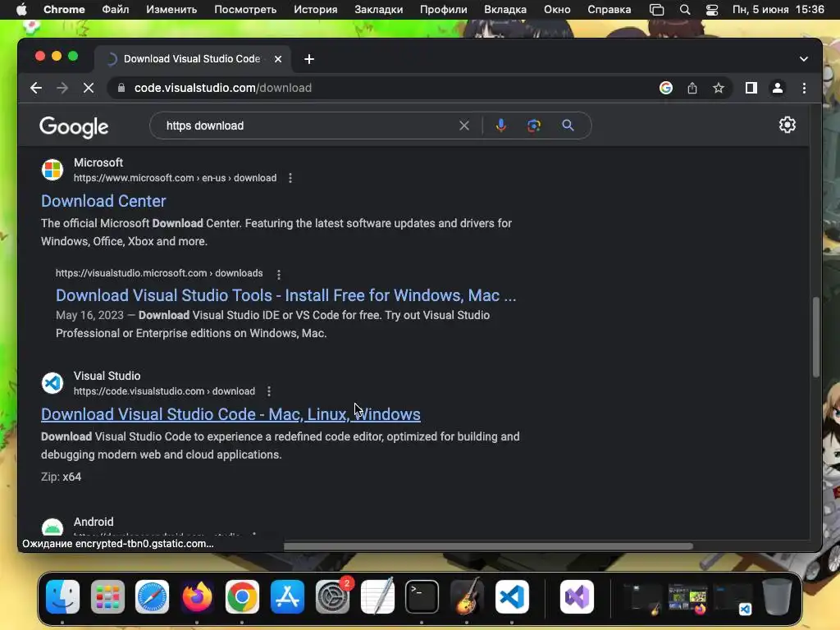840x630 pixels.
Task: Open Control Center in menu bar
Action: pyautogui.click(x=711, y=10)
